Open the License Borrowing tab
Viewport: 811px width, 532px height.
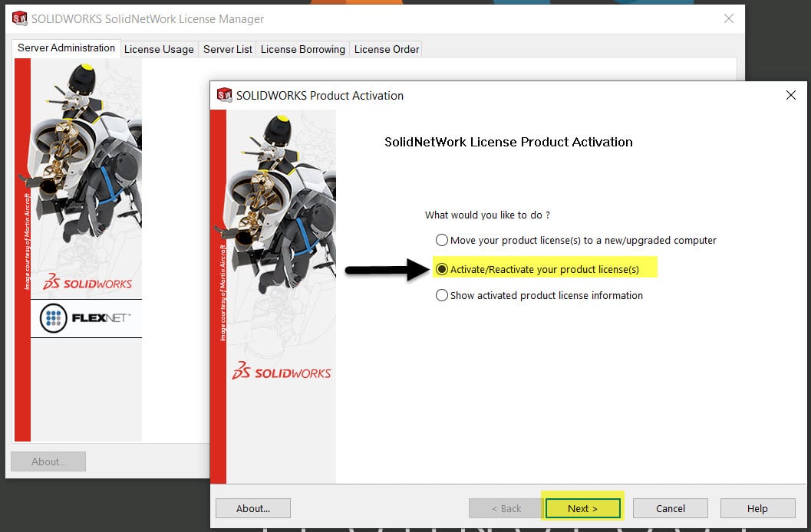coord(302,50)
